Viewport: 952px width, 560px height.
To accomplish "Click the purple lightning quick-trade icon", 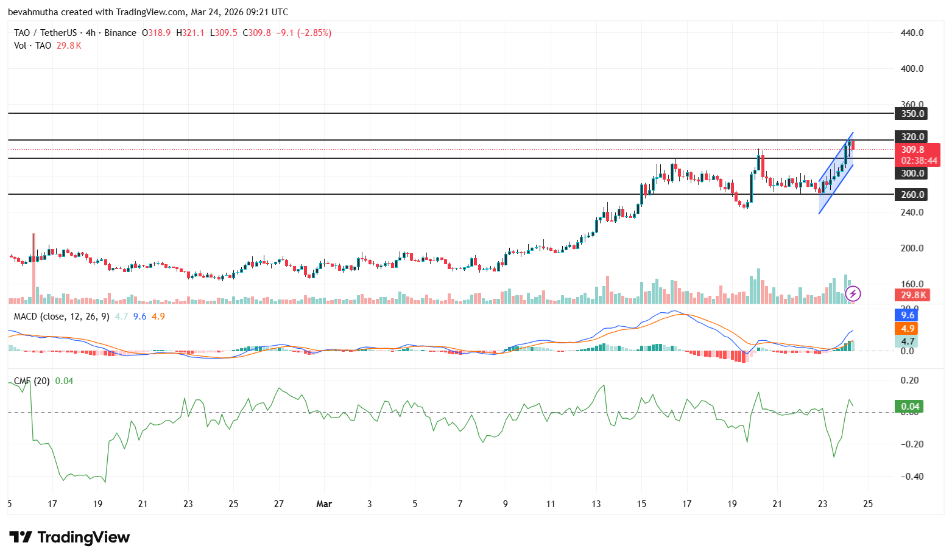I will [853, 295].
